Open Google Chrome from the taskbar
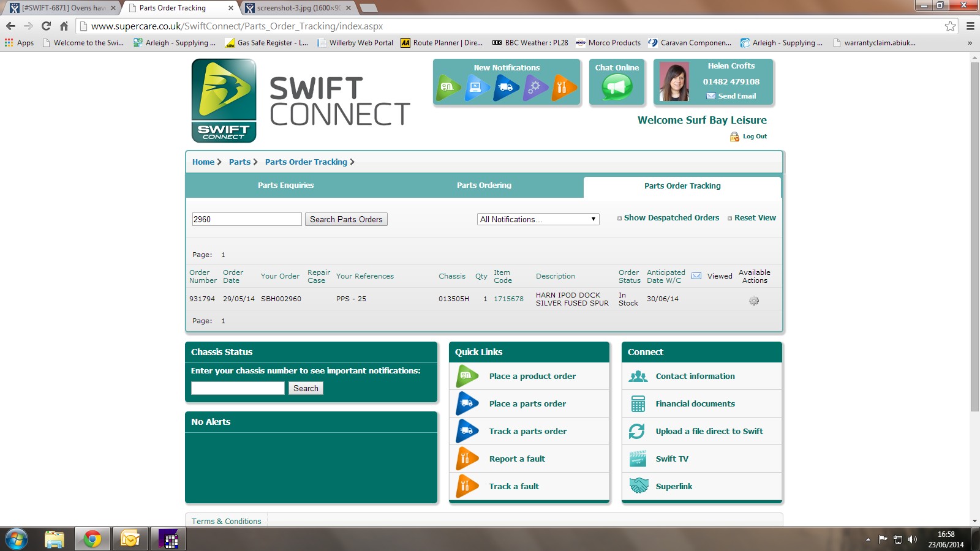This screenshot has height=551, width=980. (x=92, y=539)
